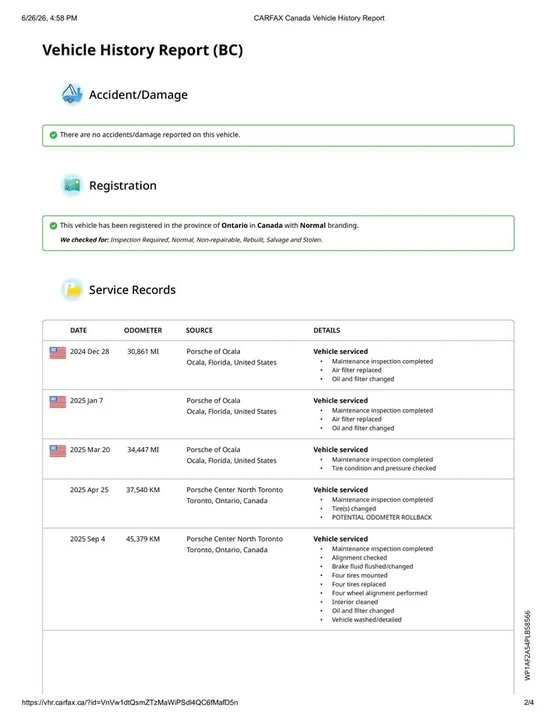The height and width of the screenshot is (720, 556).
Task: Click Four wheel alignment performed detail
Action: pos(380,593)
